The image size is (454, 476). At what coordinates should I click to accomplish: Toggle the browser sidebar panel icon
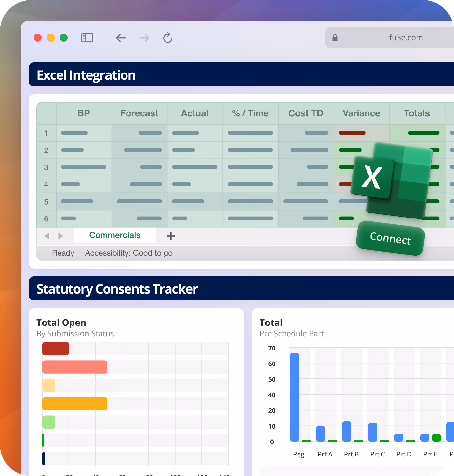(87, 38)
